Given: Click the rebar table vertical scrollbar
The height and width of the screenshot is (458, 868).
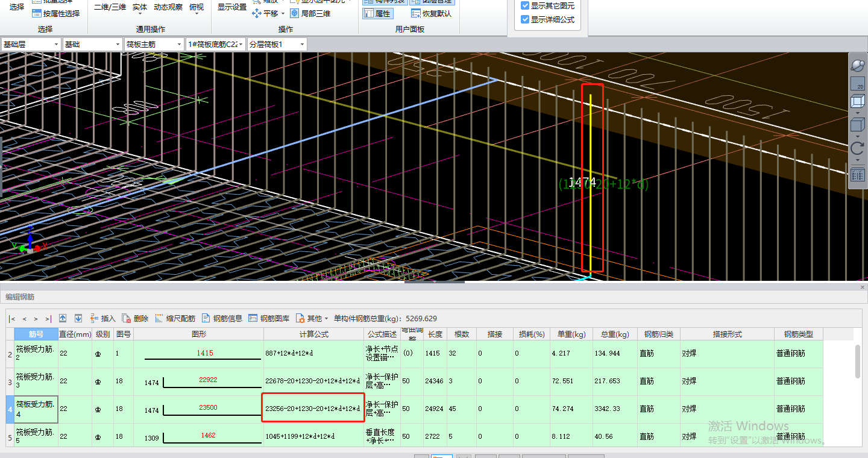Looking at the screenshot, I should tap(858, 362).
